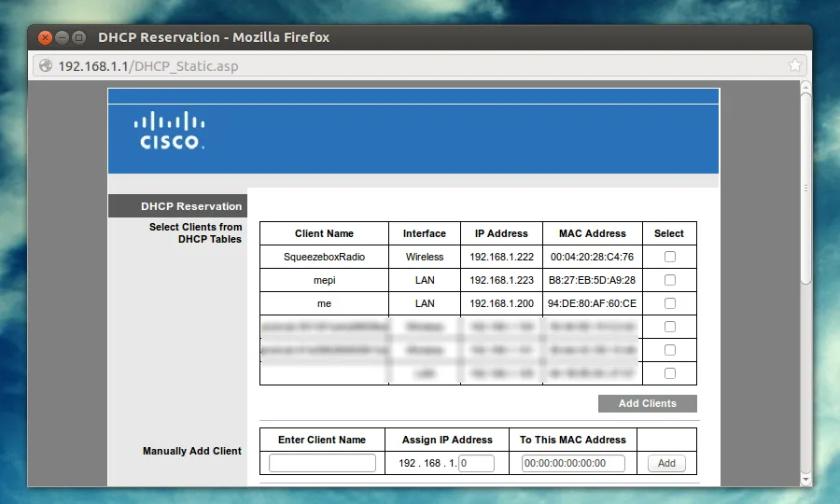Click the Assign IP Address header
The width and height of the screenshot is (840, 504).
(447, 440)
